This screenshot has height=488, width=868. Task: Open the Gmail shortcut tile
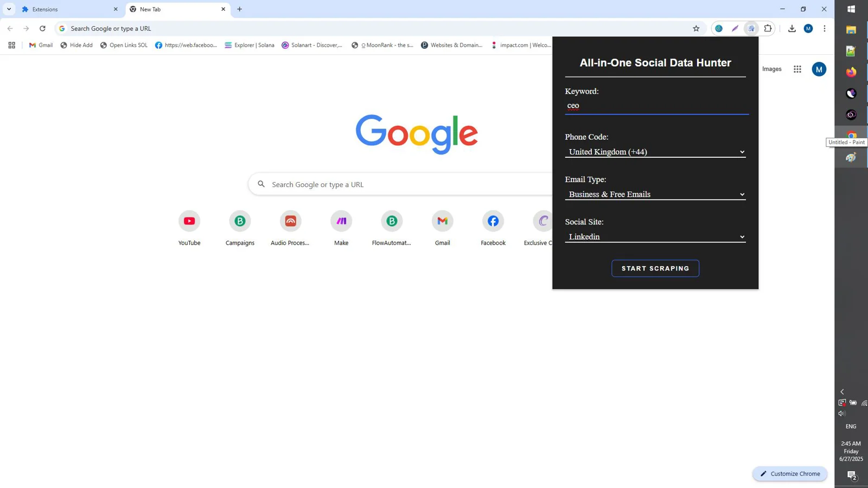click(x=443, y=228)
